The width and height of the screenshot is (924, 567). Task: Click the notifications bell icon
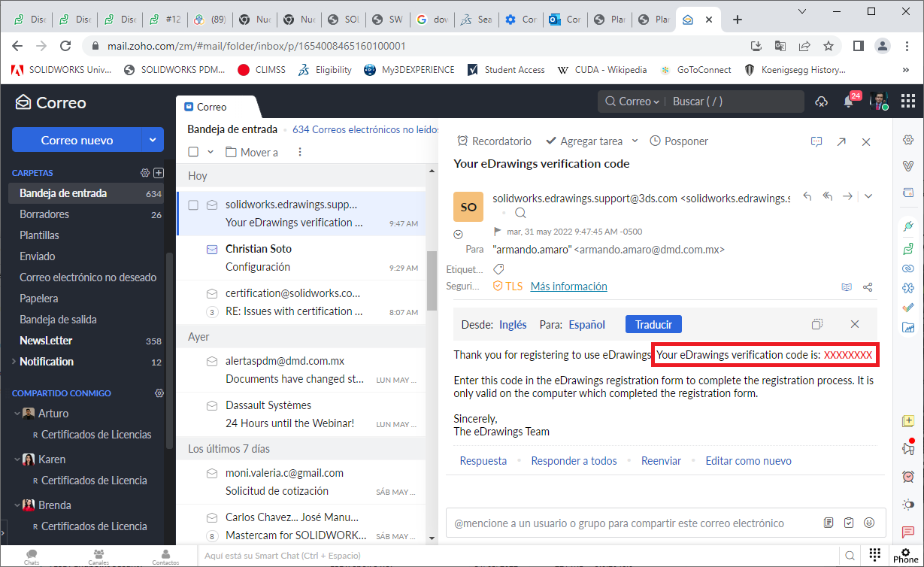849,102
